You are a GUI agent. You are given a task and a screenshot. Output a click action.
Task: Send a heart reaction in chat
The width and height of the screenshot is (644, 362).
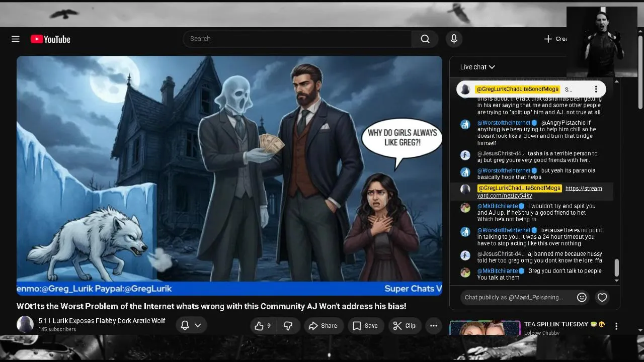602,297
